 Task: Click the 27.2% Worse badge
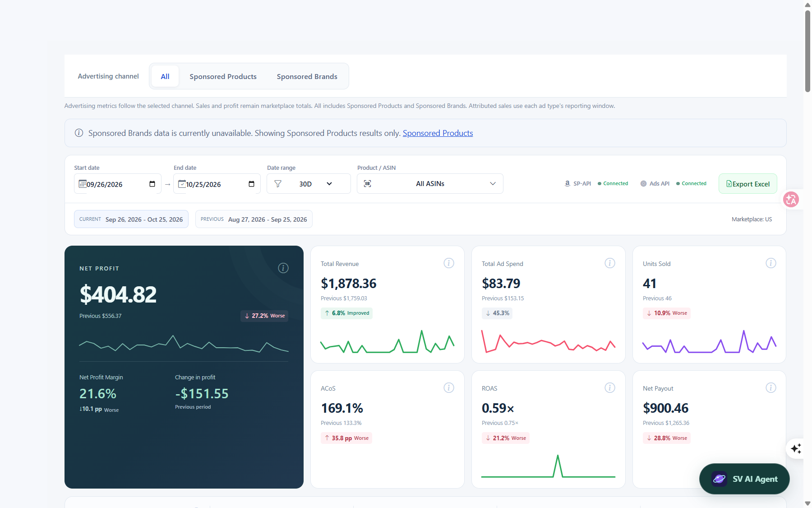click(x=264, y=316)
